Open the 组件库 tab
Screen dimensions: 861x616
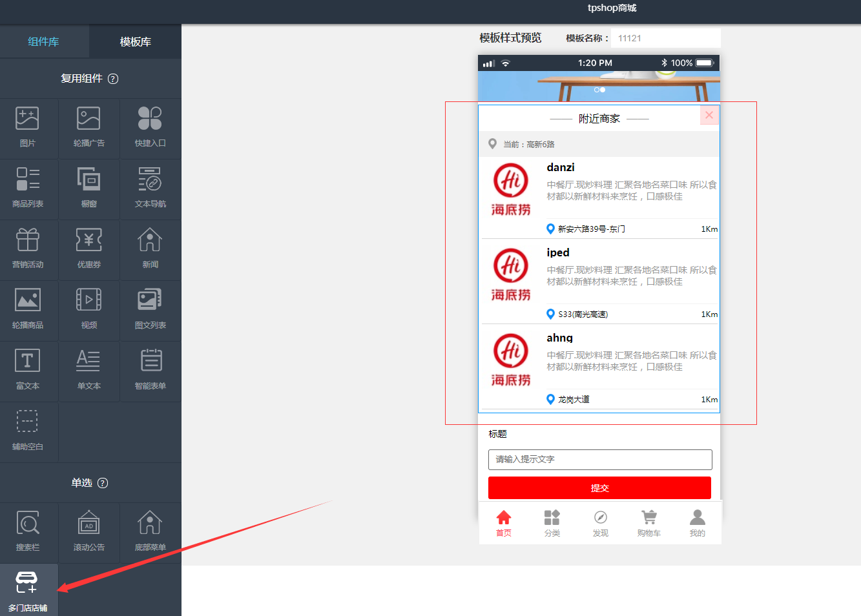(x=43, y=42)
